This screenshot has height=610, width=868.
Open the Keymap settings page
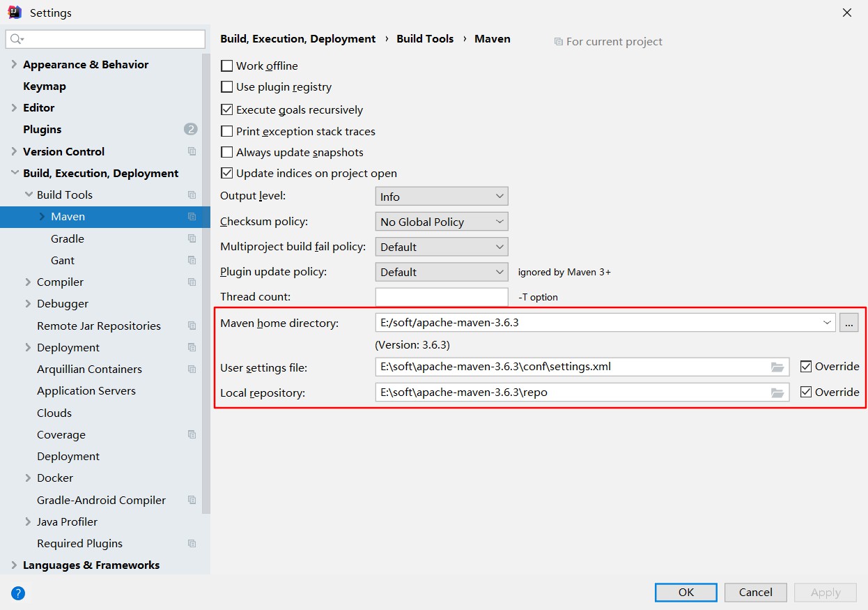(45, 86)
